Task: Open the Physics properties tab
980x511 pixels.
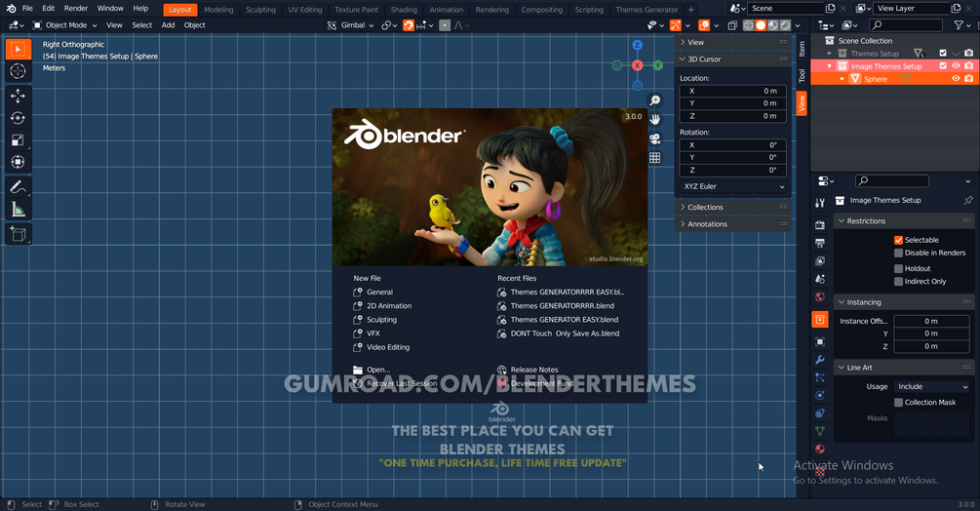Action: pos(820,395)
